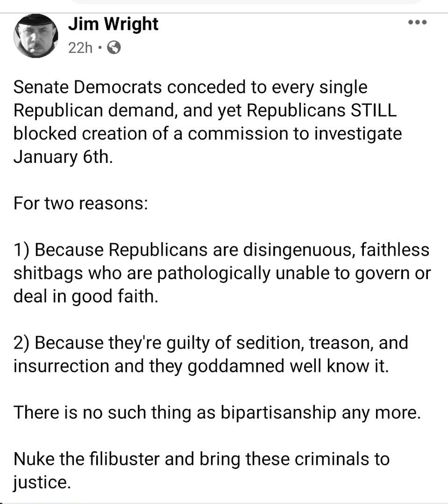Click the globe public audience icon
This screenshot has height=504, width=448.
[x=114, y=48]
